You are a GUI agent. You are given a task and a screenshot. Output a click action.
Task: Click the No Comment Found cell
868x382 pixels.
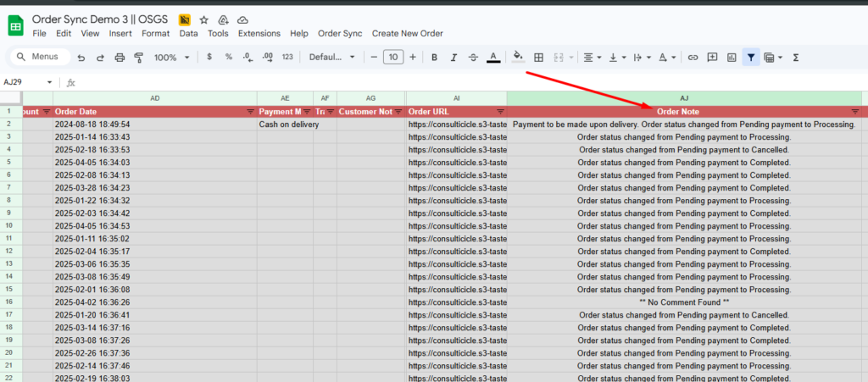[684, 302]
